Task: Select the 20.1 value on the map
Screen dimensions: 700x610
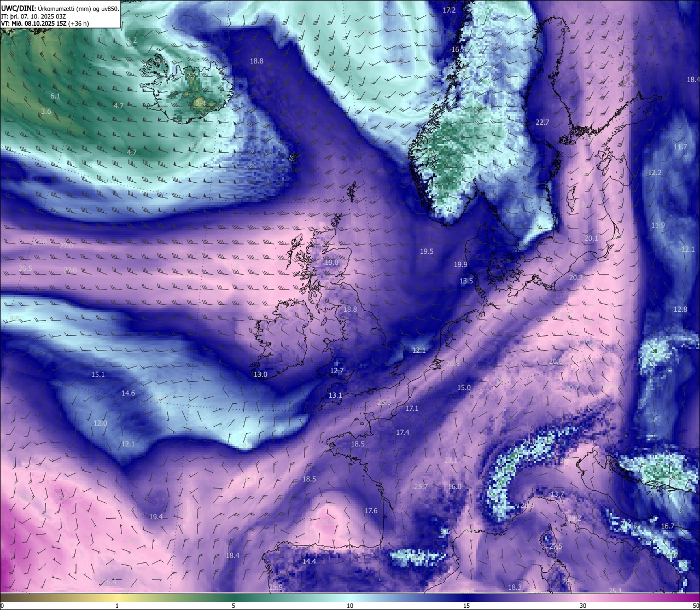Action: coord(591,239)
